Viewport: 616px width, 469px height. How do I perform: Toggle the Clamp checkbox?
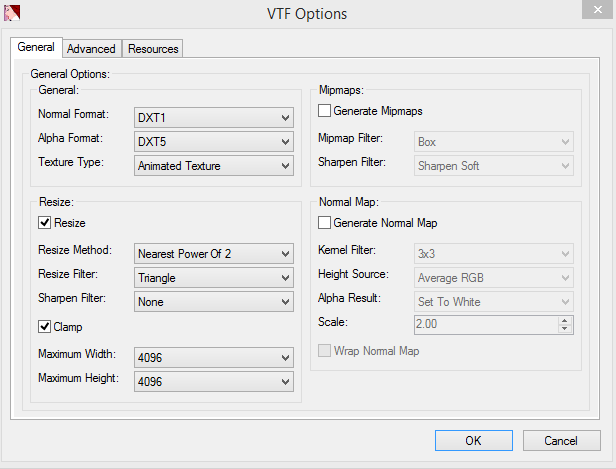[45, 326]
